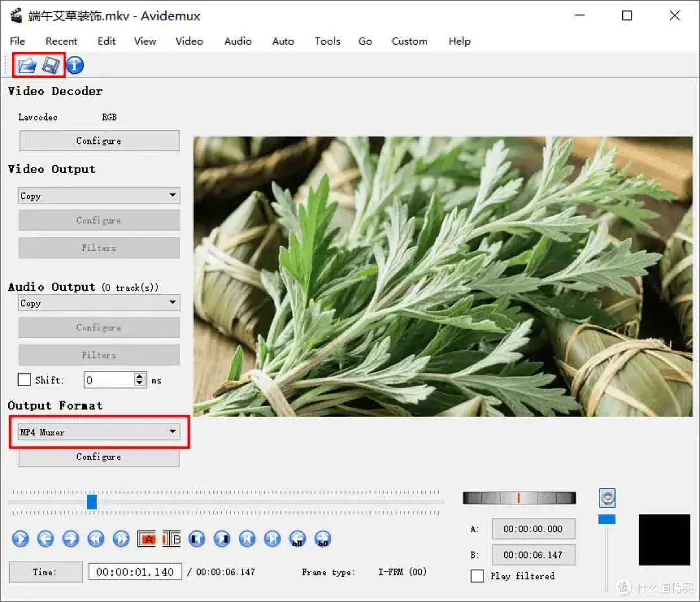
Task: Open the Video menu
Action: (189, 41)
